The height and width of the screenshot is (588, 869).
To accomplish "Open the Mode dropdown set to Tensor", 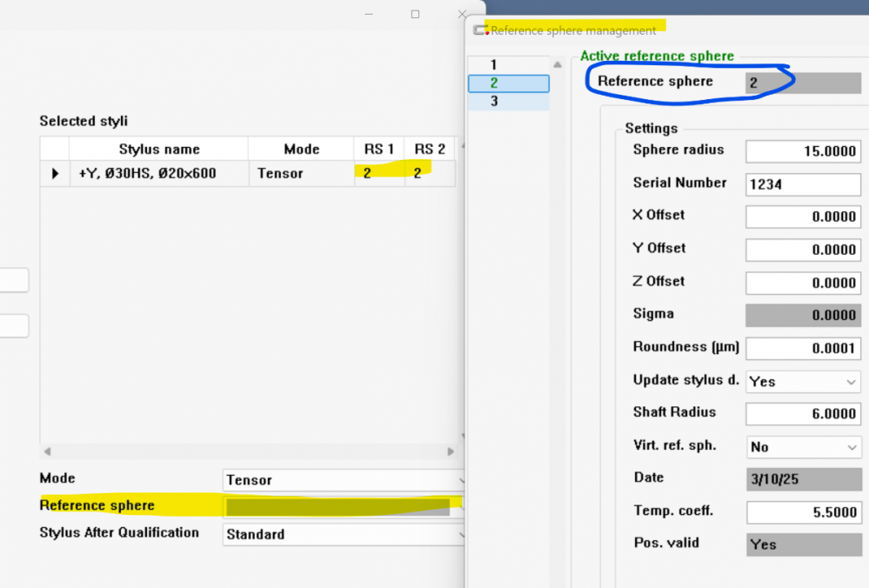I will click(344, 480).
